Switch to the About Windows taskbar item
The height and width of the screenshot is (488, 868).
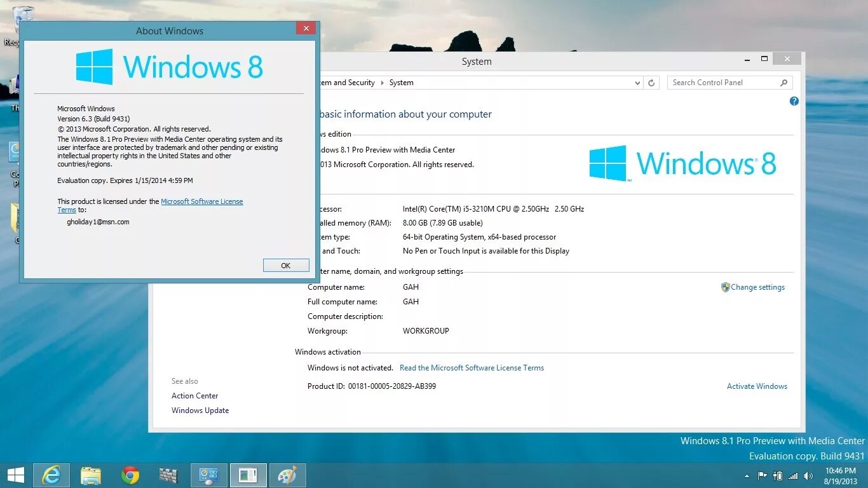248,475
